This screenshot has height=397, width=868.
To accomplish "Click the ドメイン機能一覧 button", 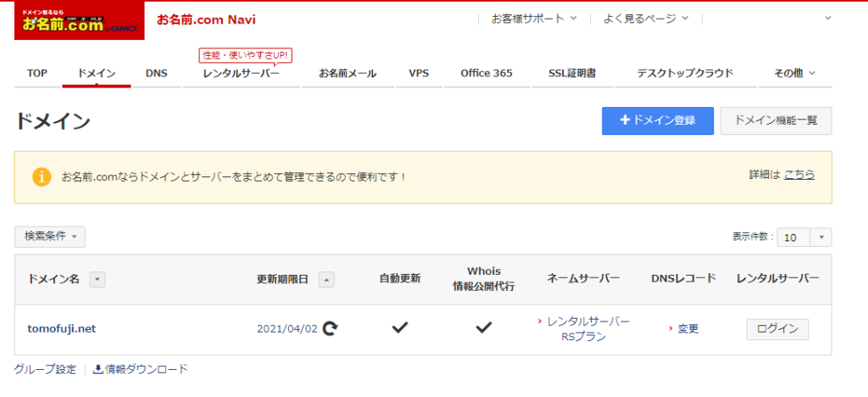I will pyautogui.click(x=776, y=120).
